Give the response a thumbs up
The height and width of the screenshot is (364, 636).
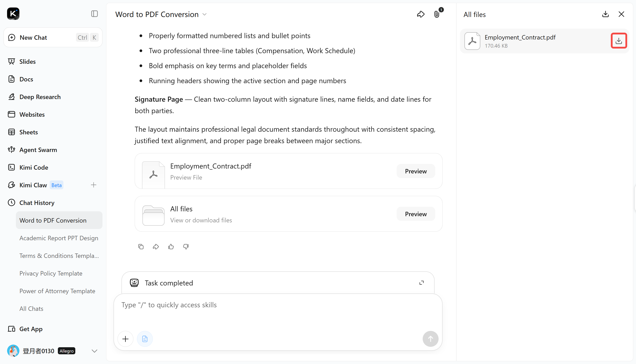pos(171,247)
